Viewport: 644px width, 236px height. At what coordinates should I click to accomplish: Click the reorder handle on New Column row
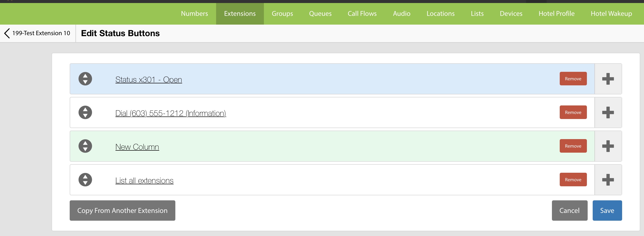tap(85, 146)
